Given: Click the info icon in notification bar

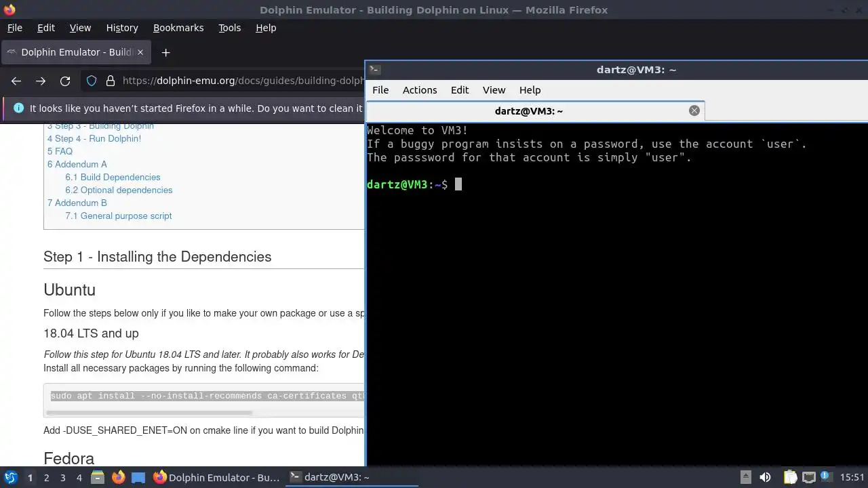Looking at the screenshot, I should coord(18,108).
